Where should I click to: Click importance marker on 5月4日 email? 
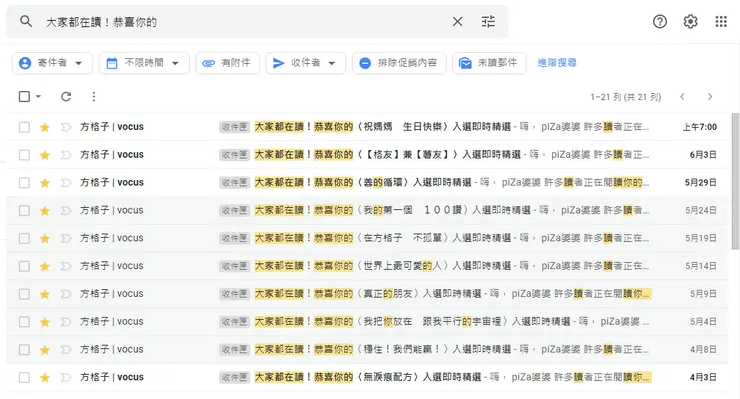pos(66,322)
